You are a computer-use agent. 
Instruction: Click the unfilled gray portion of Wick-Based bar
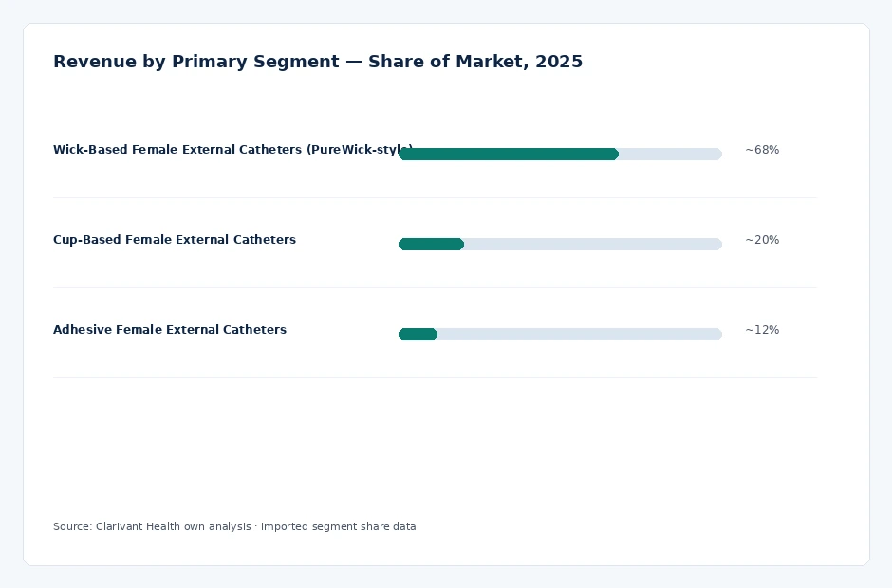pyautogui.click(x=671, y=154)
